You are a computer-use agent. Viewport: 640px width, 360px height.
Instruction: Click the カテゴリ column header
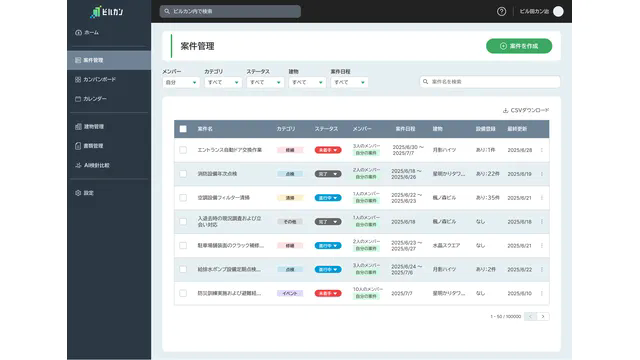click(x=286, y=129)
